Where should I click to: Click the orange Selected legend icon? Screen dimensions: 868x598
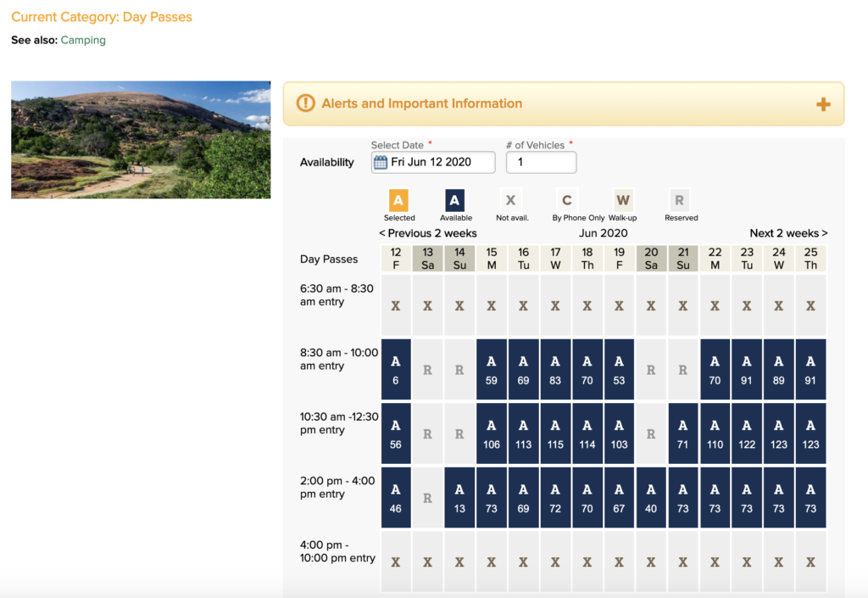click(398, 201)
